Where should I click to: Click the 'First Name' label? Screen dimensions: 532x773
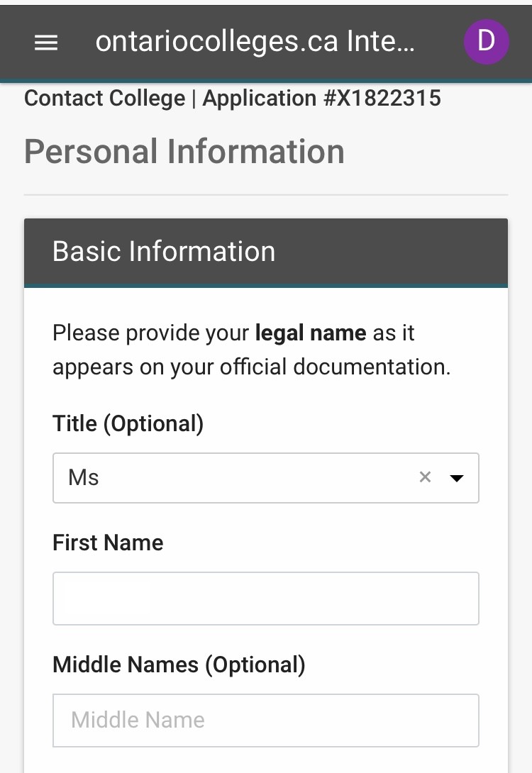[108, 543]
